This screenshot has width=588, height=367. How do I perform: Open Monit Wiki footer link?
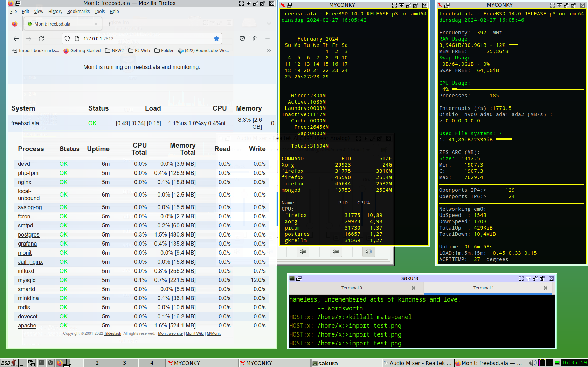pos(195,333)
